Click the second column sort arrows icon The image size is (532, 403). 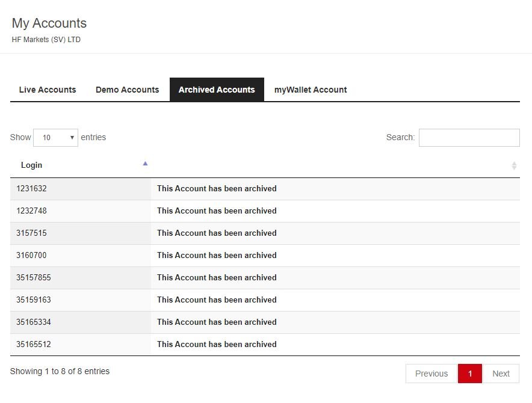[514, 165]
